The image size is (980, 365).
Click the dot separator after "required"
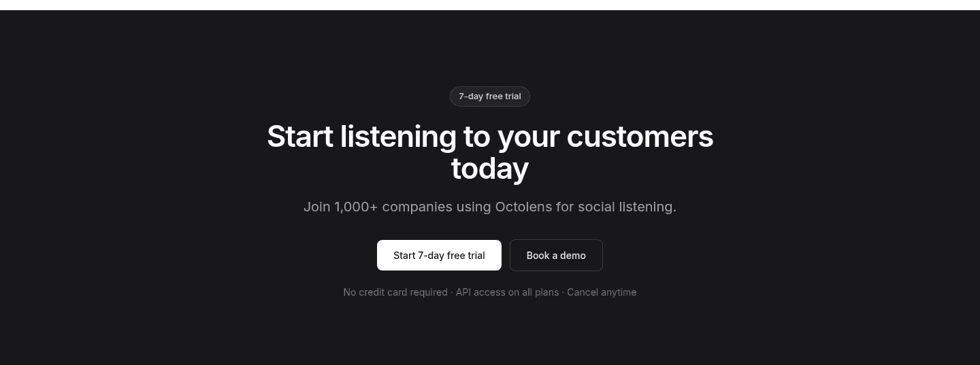[x=452, y=292]
